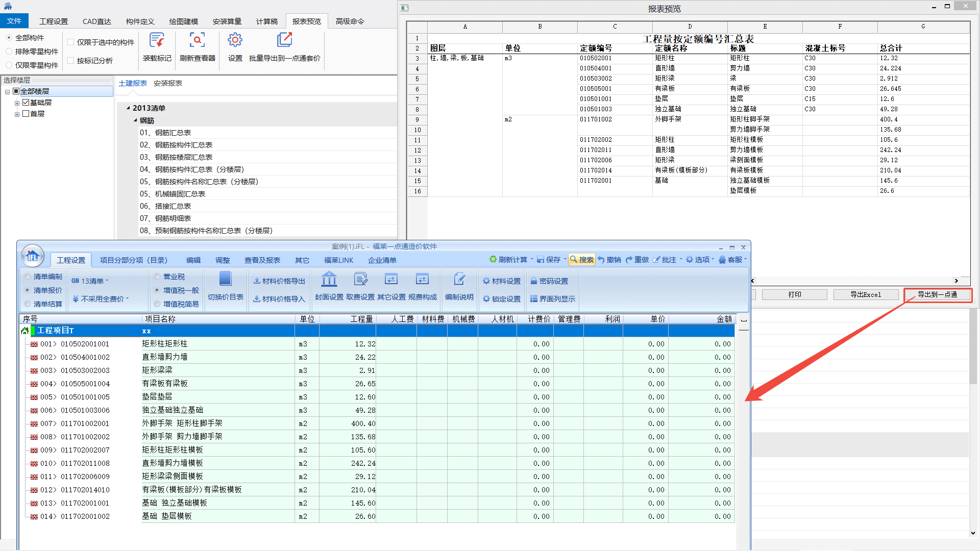Click the 导出到一点通 button
Image resolution: width=980 pixels, height=551 pixels.
[x=937, y=294]
